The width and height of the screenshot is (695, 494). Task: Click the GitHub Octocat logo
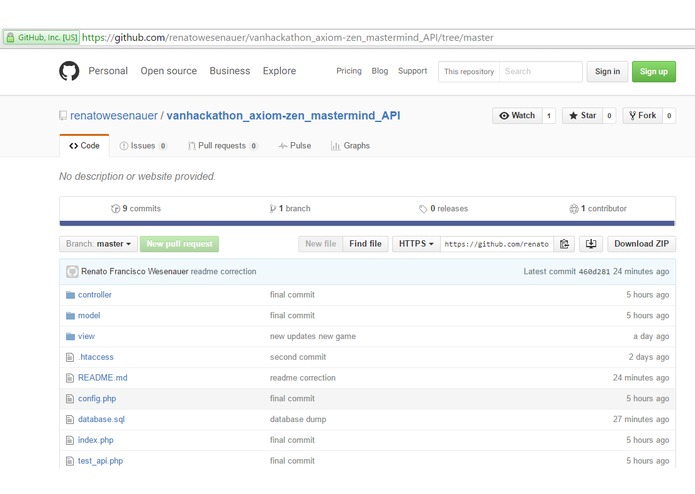69,71
